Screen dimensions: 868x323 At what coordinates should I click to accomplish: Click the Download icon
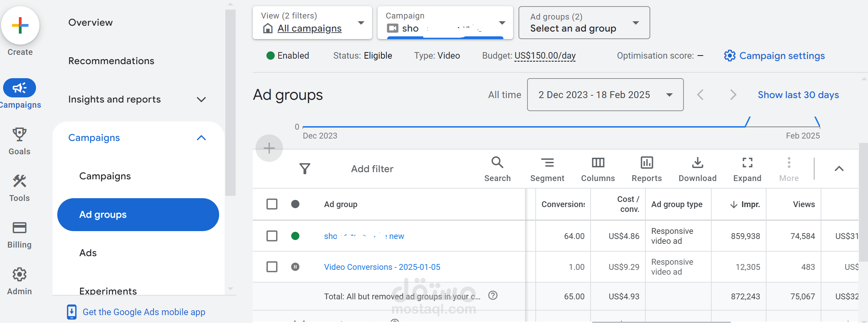tap(698, 163)
